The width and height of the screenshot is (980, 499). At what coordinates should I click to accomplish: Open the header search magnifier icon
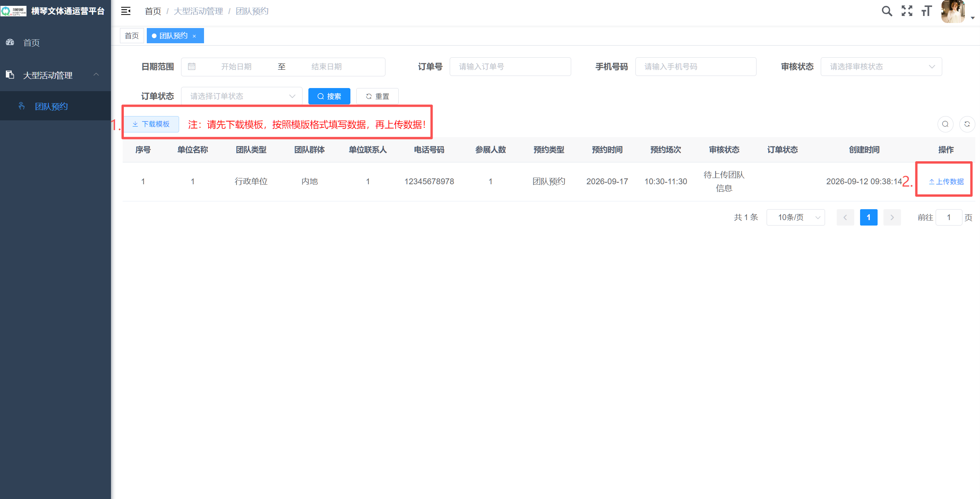click(887, 11)
